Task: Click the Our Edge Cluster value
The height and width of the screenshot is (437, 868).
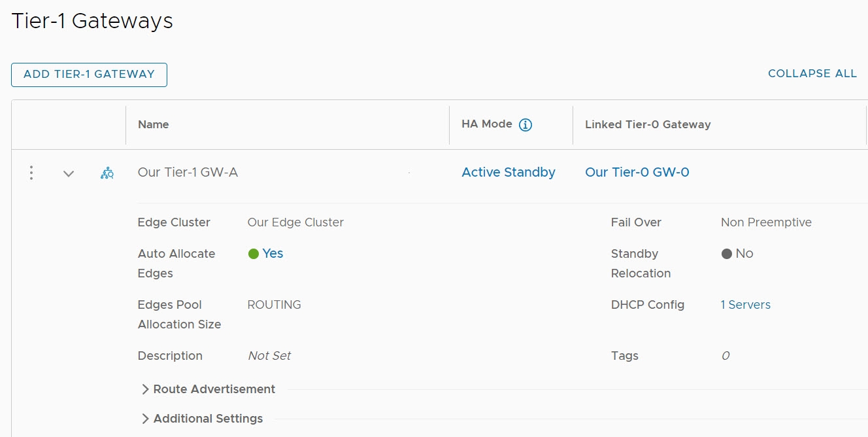Action: click(x=295, y=222)
